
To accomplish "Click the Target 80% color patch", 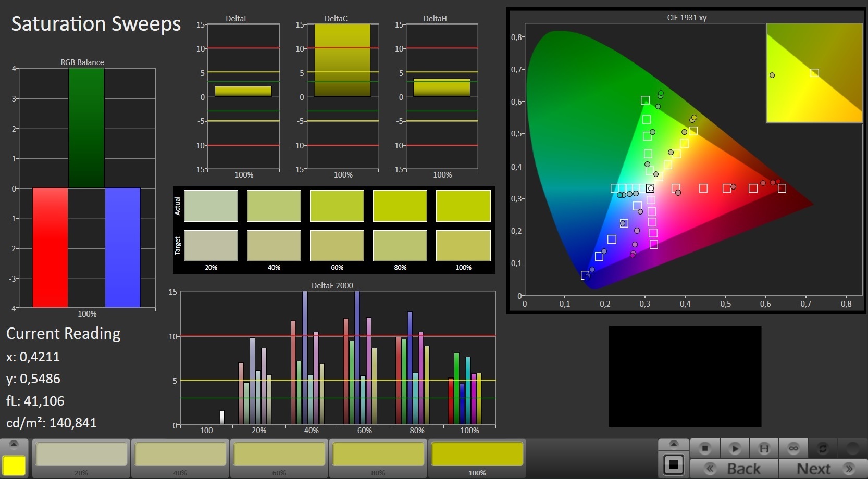I will [x=400, y=246].
